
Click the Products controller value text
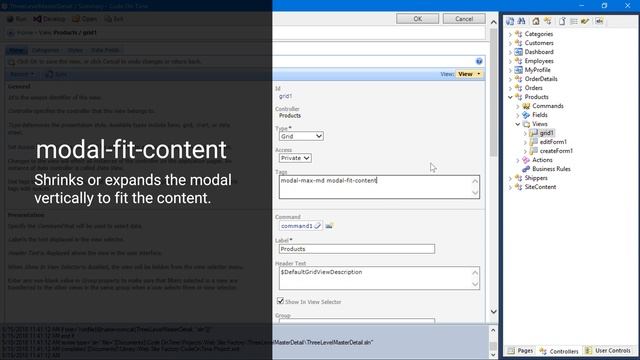290,116
